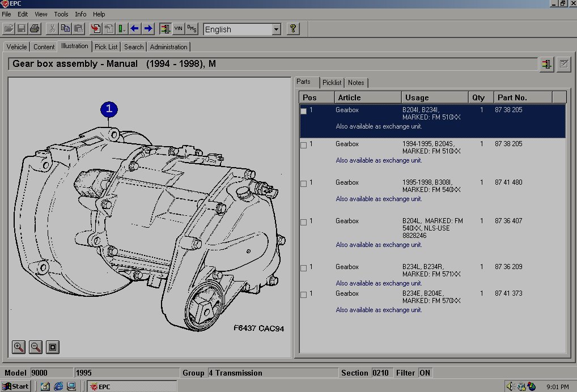This screenshot has height=392, width=577.
Task: Click the help question mark icon
Action: click(x=292, y=28)
